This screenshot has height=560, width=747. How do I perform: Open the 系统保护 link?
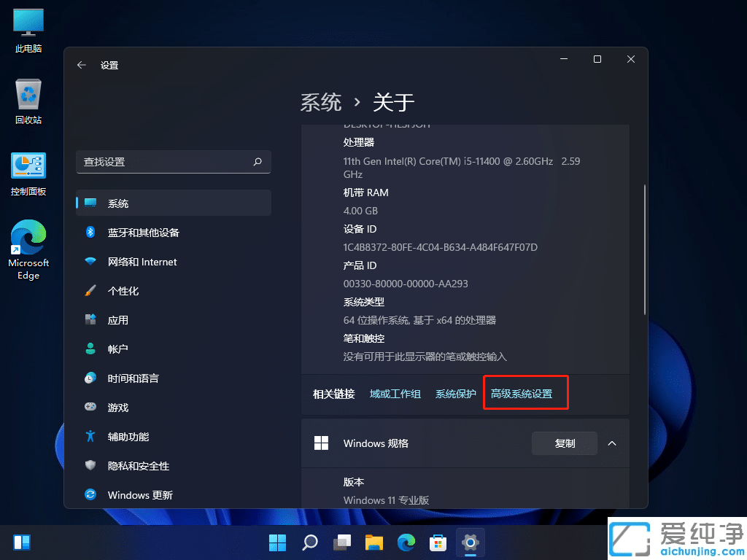456,393
